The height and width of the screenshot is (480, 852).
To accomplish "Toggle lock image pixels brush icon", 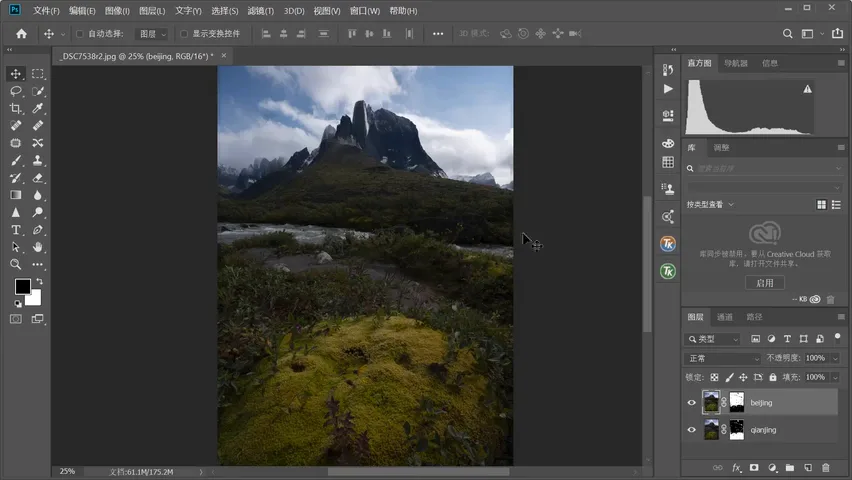I will pos(729,377).
